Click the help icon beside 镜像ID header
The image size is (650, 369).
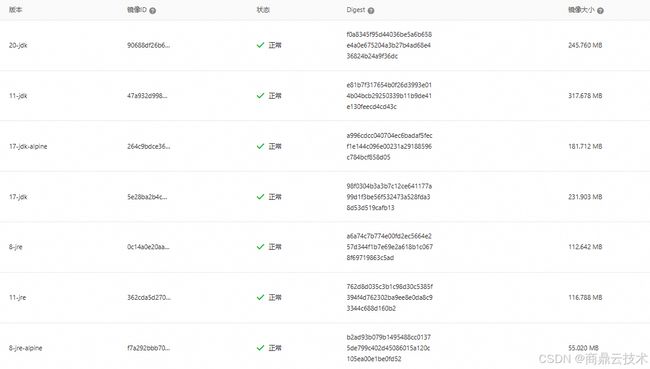point(153,11)
